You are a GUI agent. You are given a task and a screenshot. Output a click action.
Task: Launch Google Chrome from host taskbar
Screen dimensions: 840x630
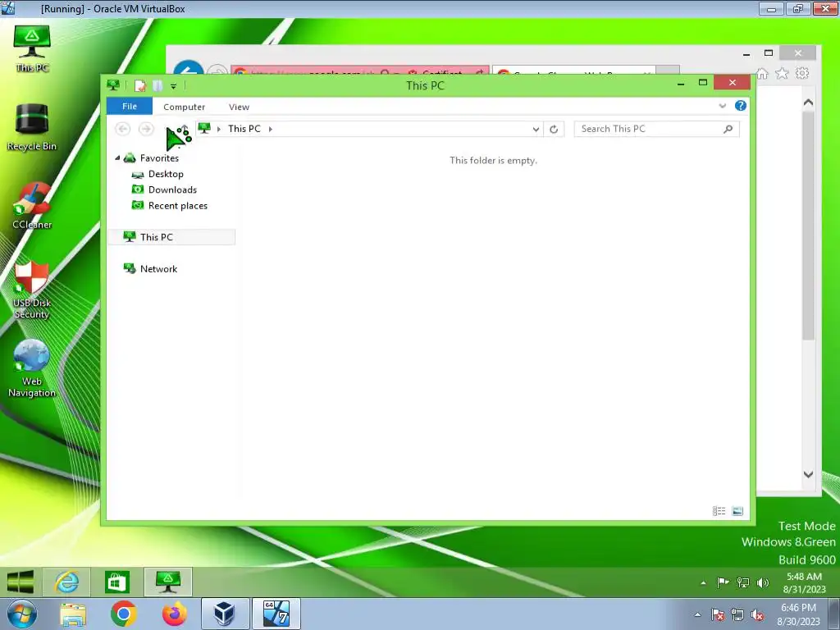click(123, 614)
